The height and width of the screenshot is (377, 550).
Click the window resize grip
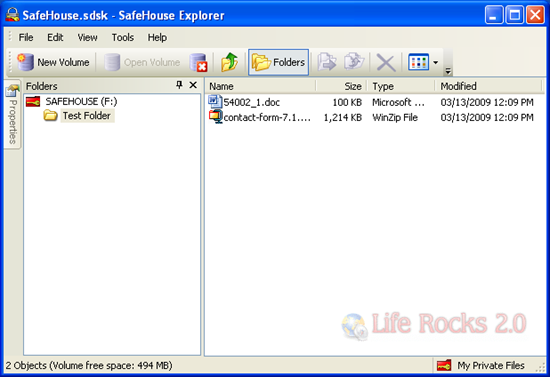[541, 367]
